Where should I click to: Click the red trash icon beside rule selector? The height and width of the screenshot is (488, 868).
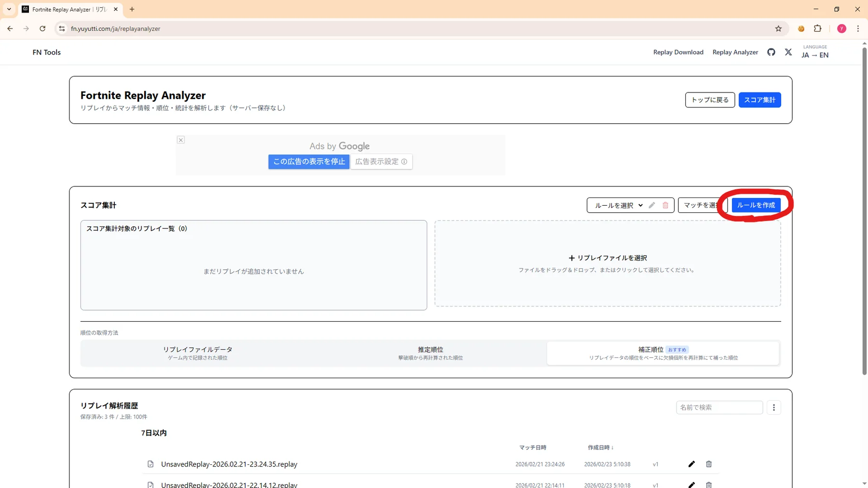pyautogui.click(x=665, y=205)
